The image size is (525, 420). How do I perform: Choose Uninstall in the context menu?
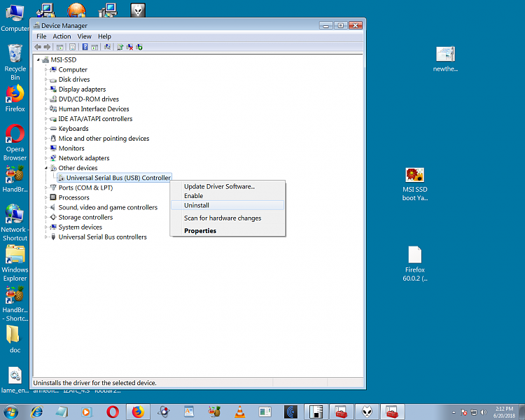tap(227, 205)
